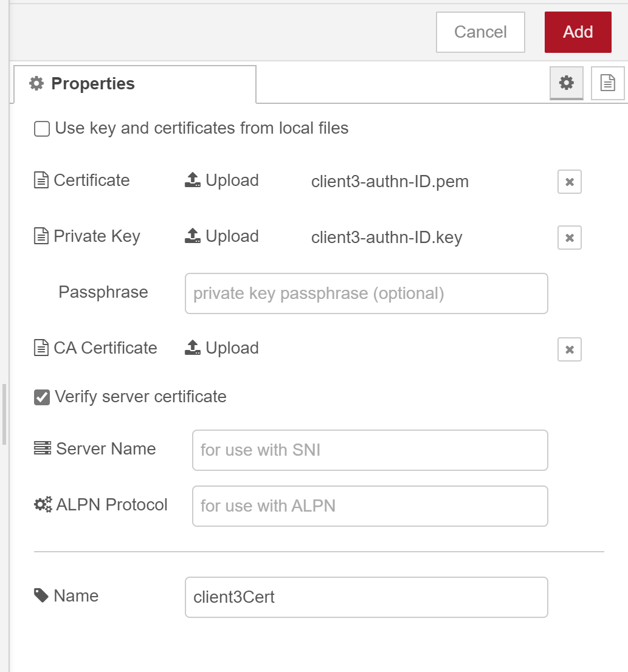Click the Name tag icon

pyautogui.click(x=41, y=595)
